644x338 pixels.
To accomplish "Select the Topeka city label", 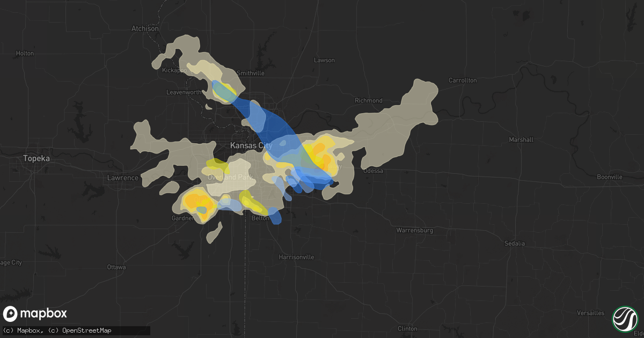I will point(36,159).
